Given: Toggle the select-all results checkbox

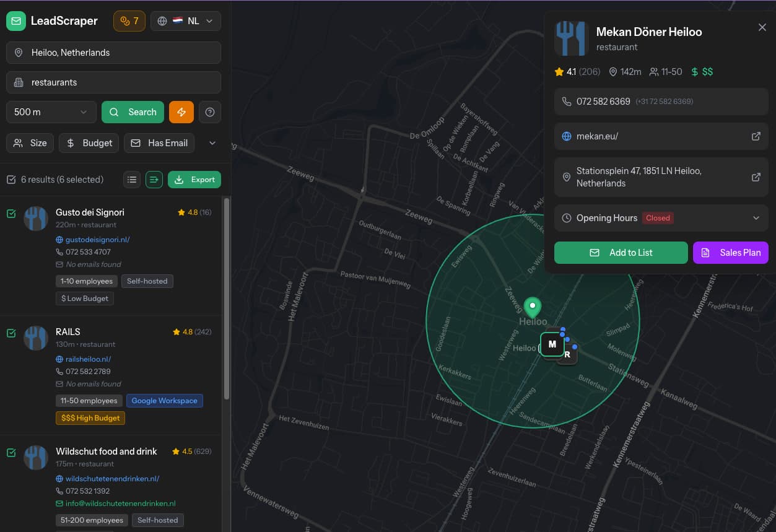Looking at the screenshot, I should click(x=11, y=180).
